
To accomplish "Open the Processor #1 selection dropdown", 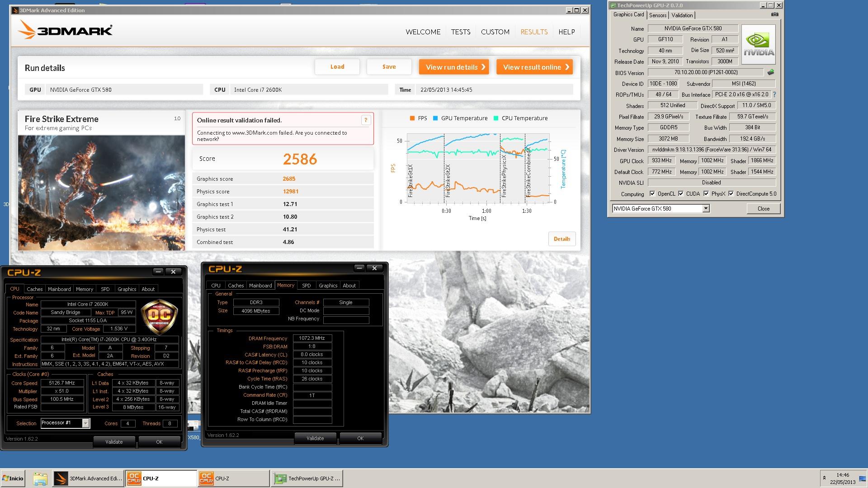I will 85,423.
